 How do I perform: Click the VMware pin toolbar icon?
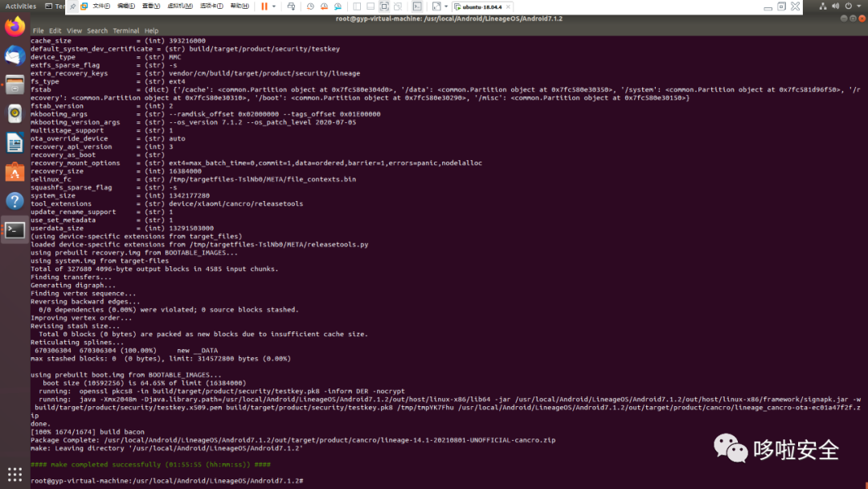click(x=72, y=6)
